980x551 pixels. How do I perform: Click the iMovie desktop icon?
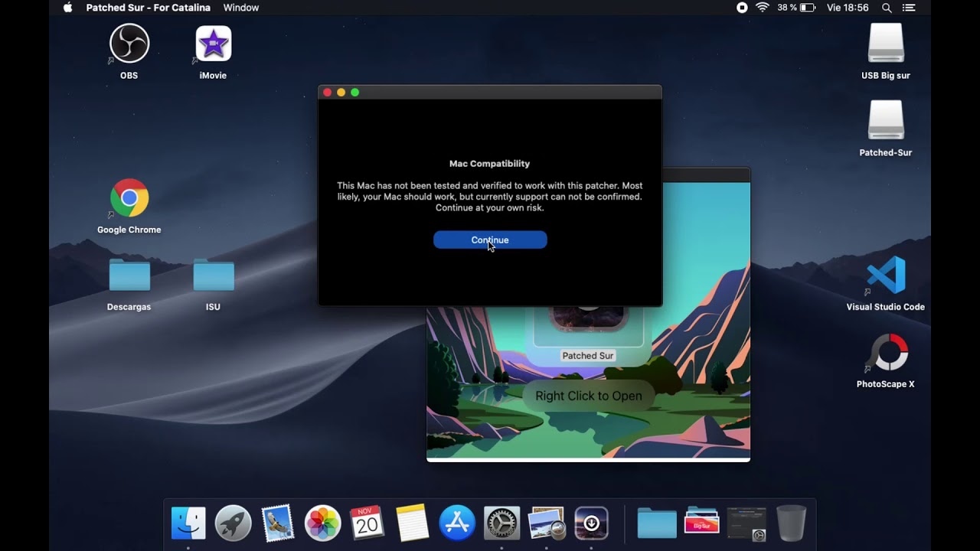pos(213,44)
